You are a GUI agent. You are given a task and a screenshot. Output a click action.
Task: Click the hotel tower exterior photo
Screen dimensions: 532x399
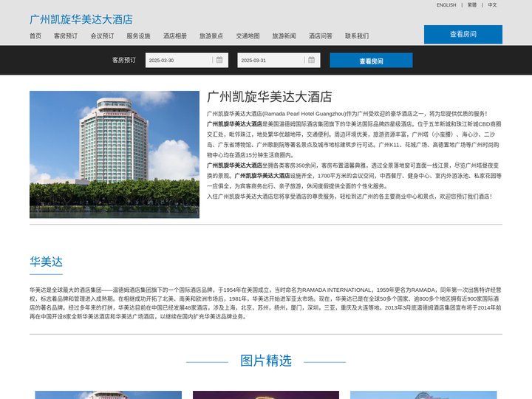115,154
